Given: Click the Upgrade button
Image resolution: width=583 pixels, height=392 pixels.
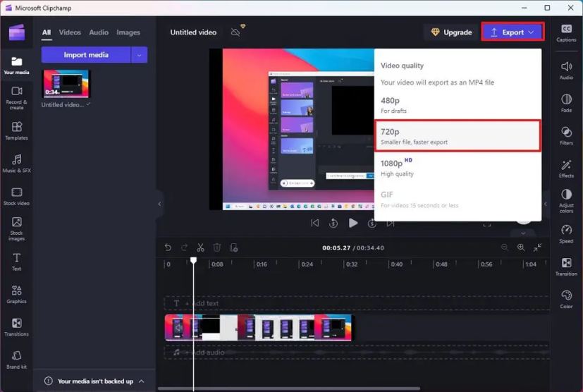Looking at the screenshot, I should (x=451, y=32).
